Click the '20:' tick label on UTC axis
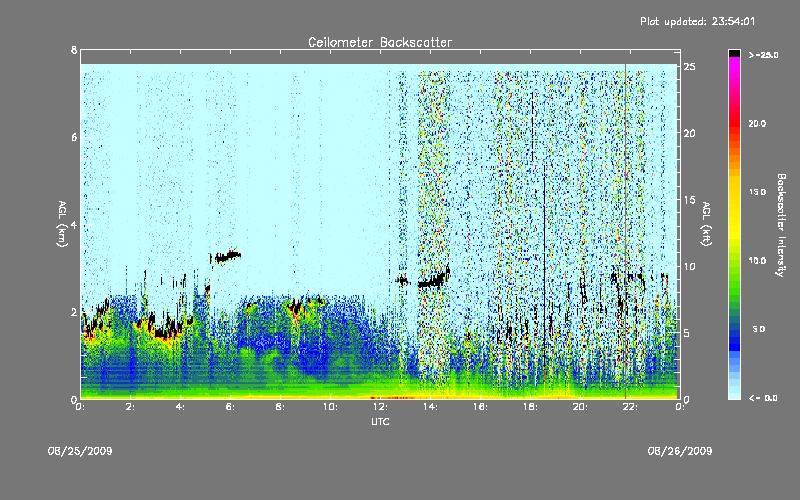 [x=580, y=407]
